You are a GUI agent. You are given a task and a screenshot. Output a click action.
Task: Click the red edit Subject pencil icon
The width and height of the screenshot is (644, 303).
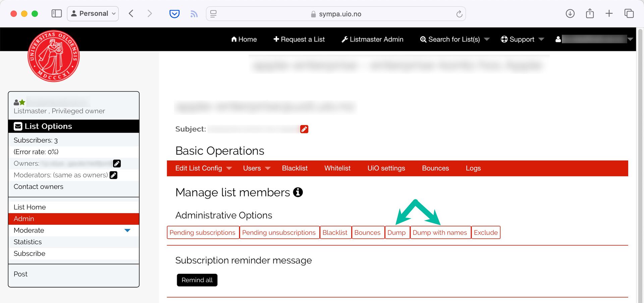[x=304, y=129]
